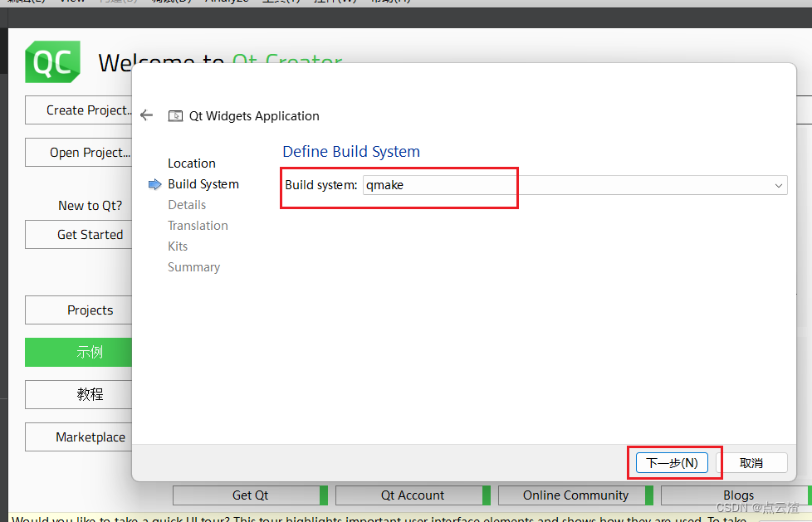Open the Blogs link
This screenshot has height=522, width=812.
point(738,495)
